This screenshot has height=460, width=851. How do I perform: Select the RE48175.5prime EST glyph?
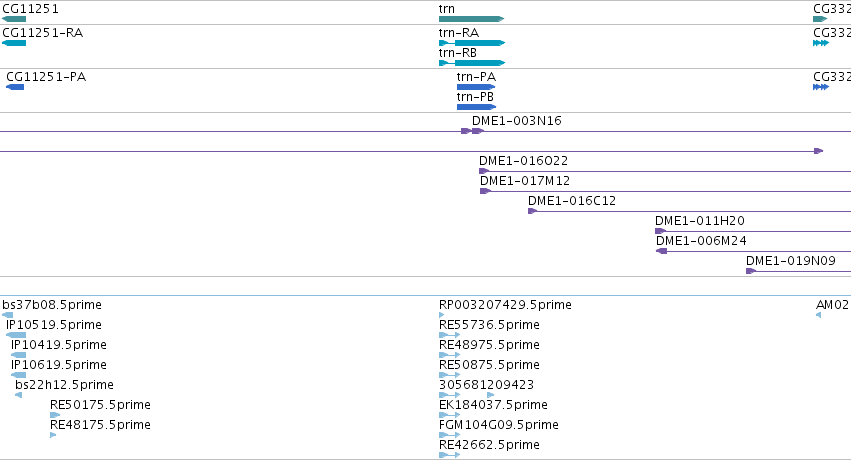point(53,435)
